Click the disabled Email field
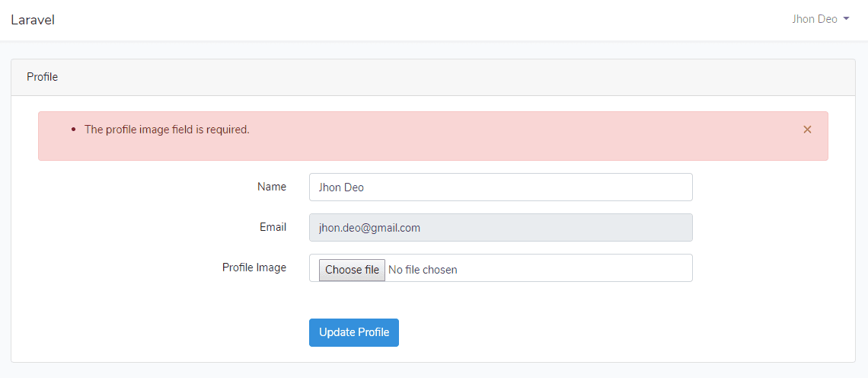 point(500,228)
